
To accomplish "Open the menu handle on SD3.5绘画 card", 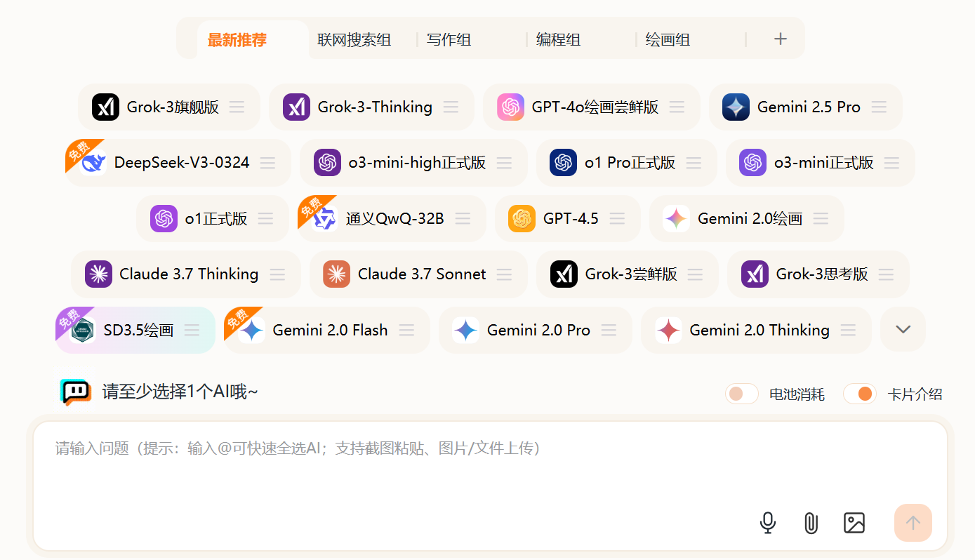I will [192, 330].
